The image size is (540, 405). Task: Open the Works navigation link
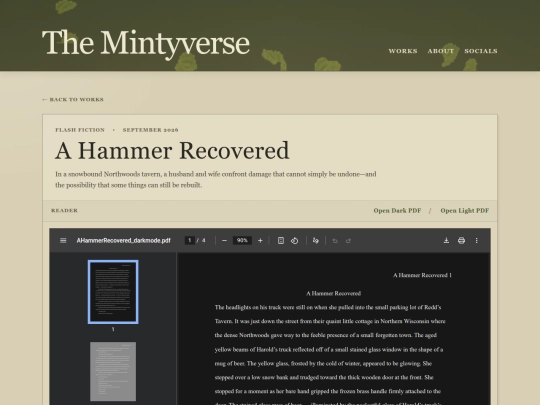click(x=403, y=51)
